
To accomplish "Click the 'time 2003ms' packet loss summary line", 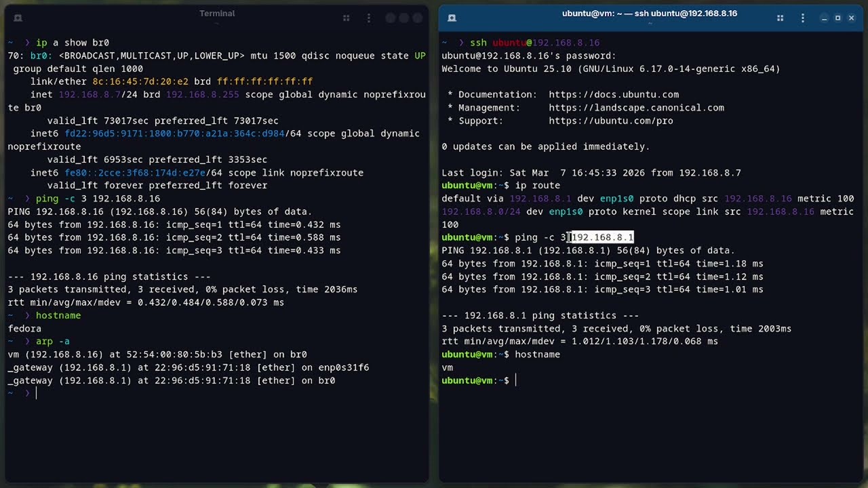I will (x=616, y=329).
